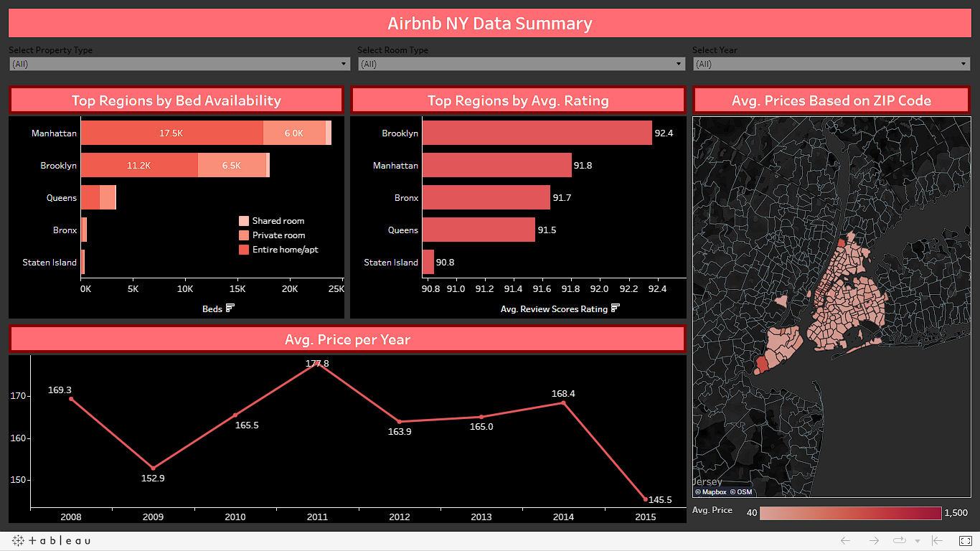This screenshot has height=551, width=980.
Task: Click the Avg. Price color gradient legend
Action: pos(850,514)
